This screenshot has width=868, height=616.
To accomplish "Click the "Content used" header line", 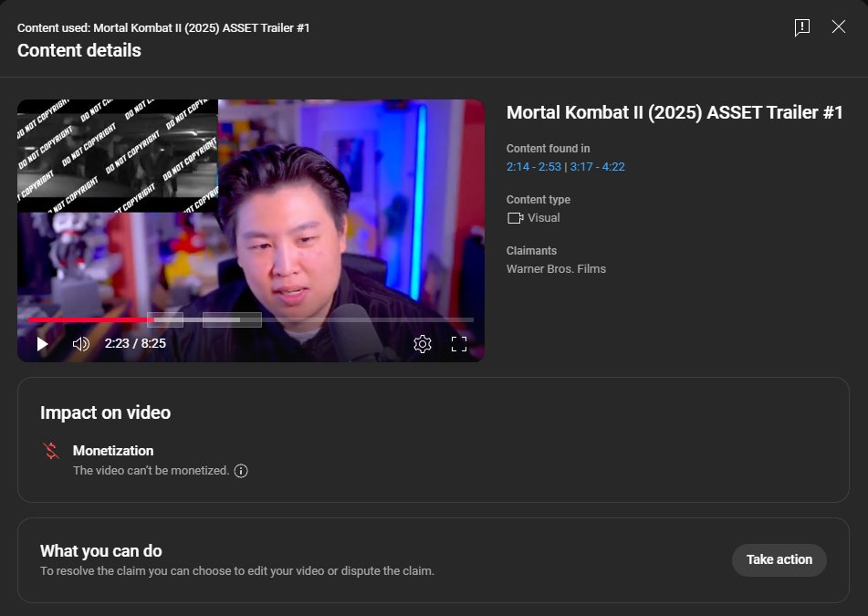I will tap(163, 27).
